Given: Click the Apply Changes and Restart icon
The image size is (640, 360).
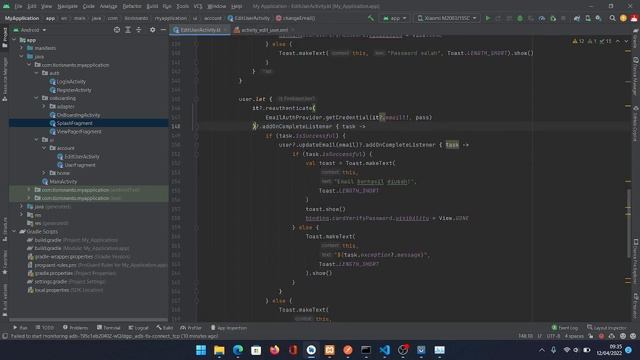Looking at the screenshot, I should click(x=498, y=18).
